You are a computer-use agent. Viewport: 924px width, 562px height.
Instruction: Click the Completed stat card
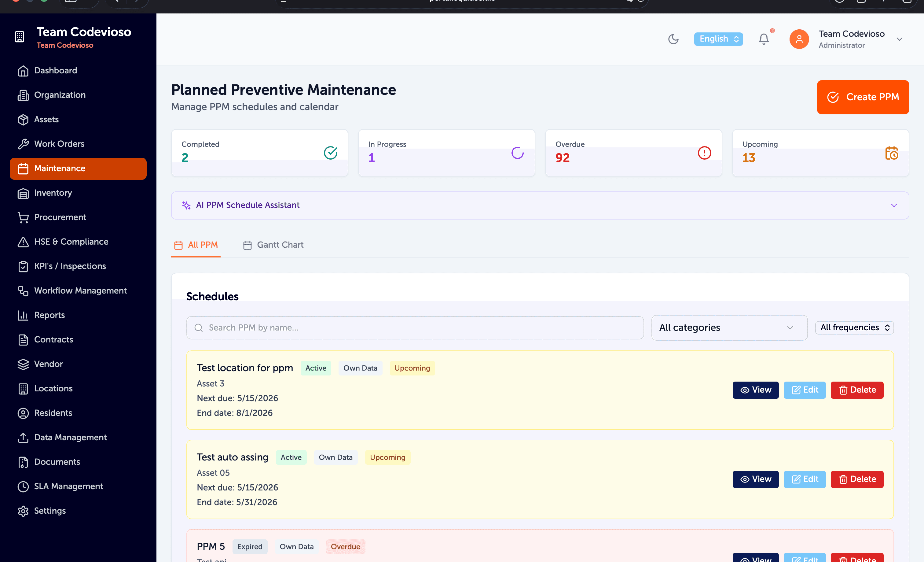point(259,153)
